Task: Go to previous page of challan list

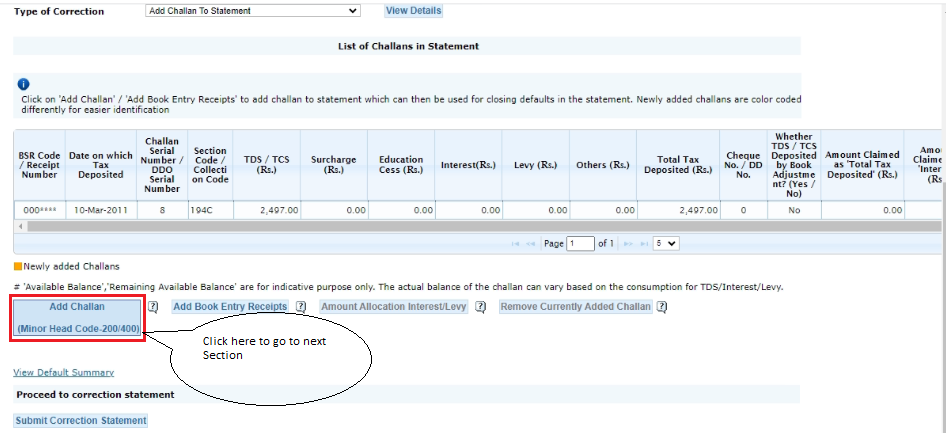Action: (x=530, y=244)
